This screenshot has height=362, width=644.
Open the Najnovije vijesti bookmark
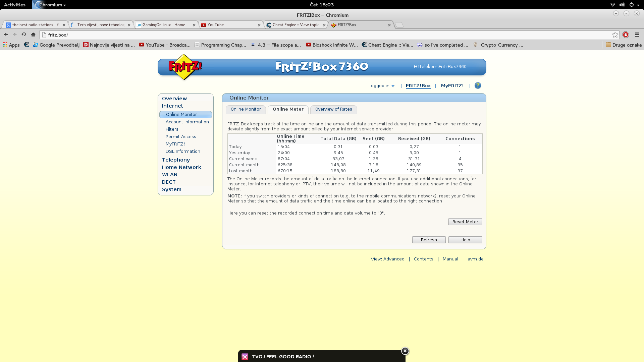tap(109, 45)
